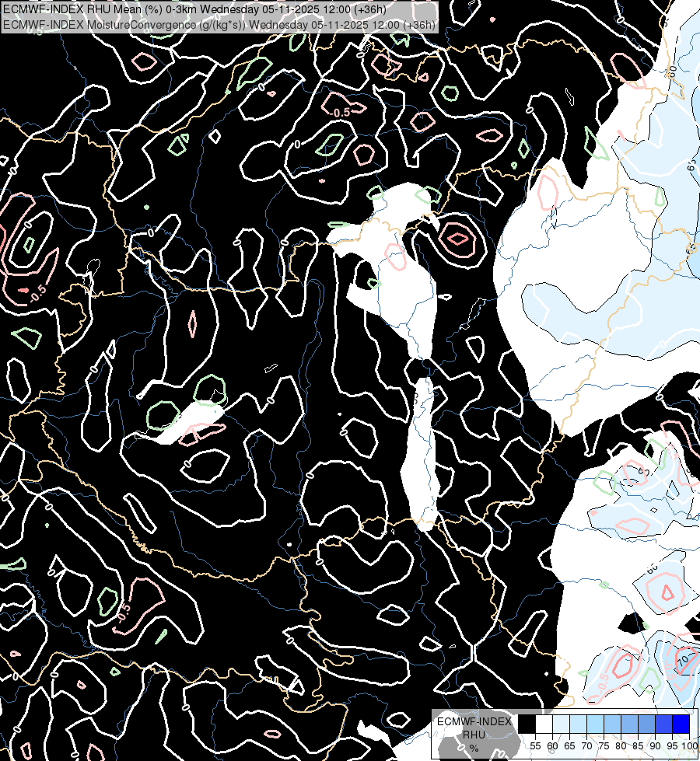Click the 'ECMWF-INDEX' label in the legend box

click(474, 721)
